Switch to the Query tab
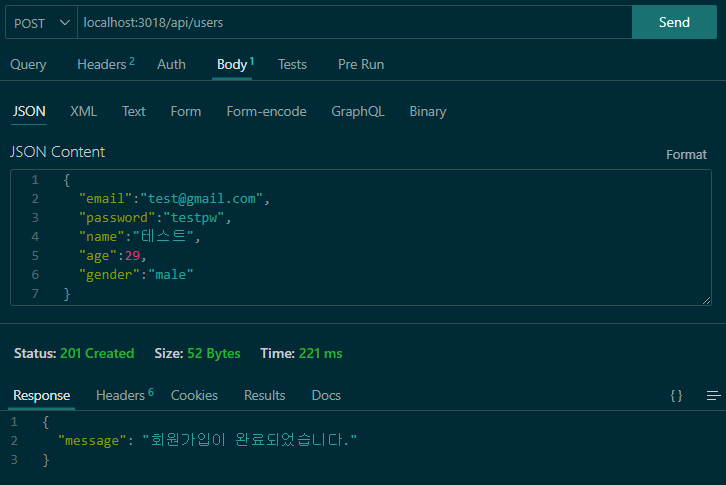This screenshot has width=726, height=485. pos(28,64)
